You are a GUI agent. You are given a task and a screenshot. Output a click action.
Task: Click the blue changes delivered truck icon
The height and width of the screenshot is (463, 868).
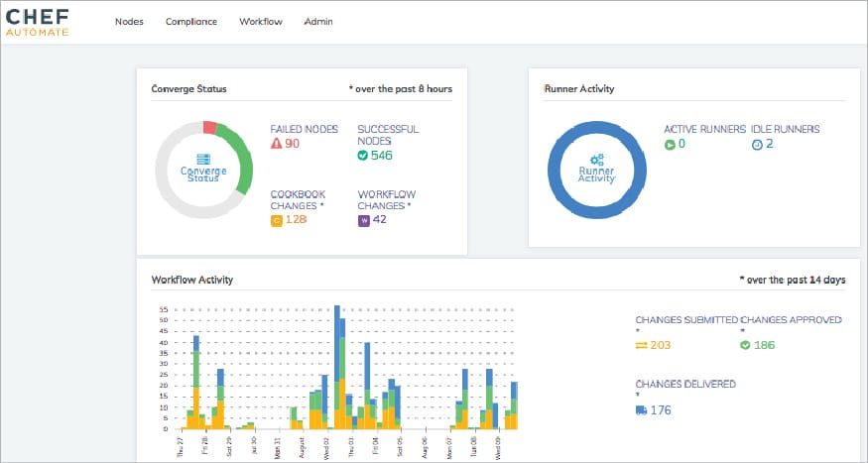coord(641,409)
